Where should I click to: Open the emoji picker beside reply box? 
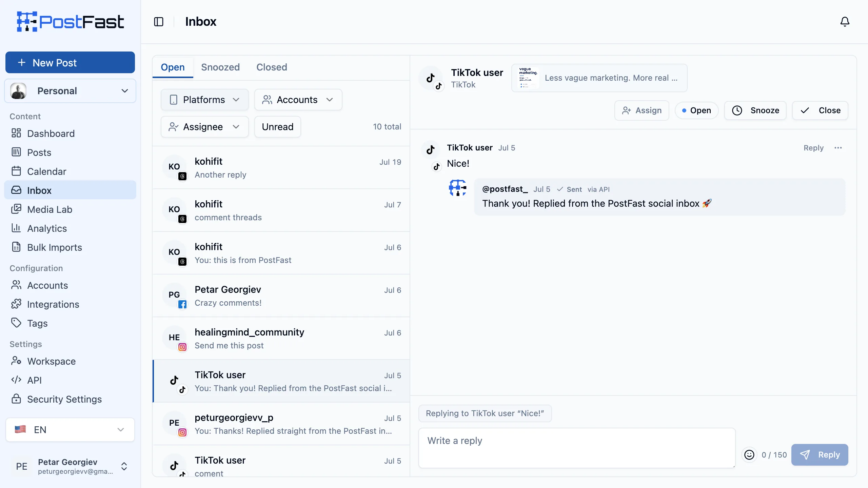[x=749, y=455]
